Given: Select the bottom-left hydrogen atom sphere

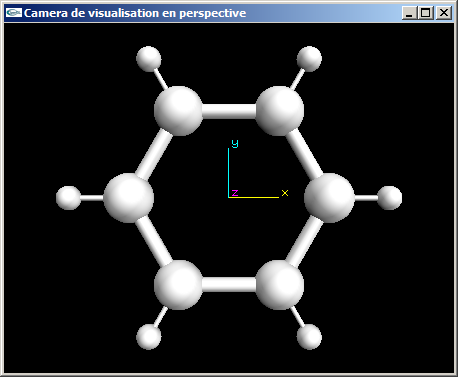Looking at the screenshot, I should pyautogui.click(x=149, y=337).
